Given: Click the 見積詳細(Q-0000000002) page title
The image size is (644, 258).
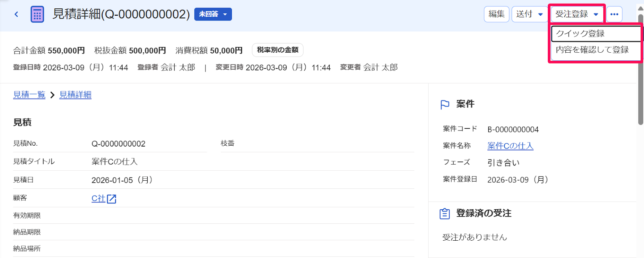Looking at the screenshot, I should click(121, 14).
